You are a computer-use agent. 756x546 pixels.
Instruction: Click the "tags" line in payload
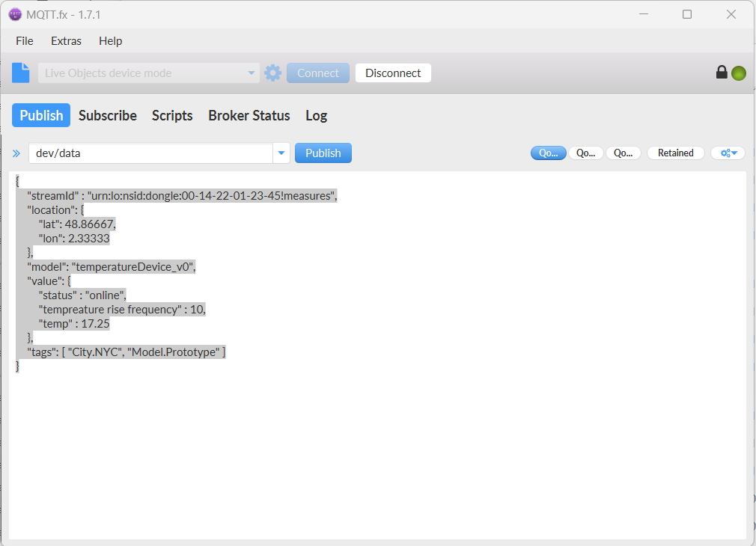[x=126, y=352]
